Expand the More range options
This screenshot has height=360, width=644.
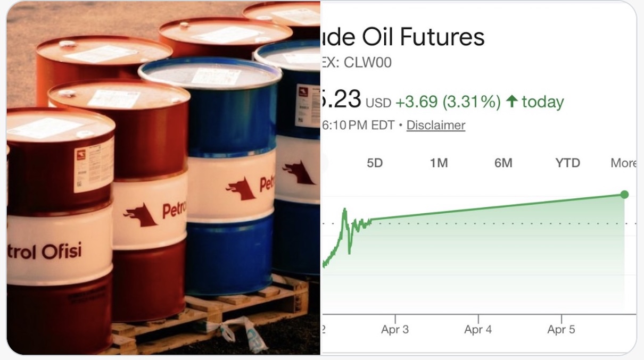pyautogui.click(x=623, y=163)
